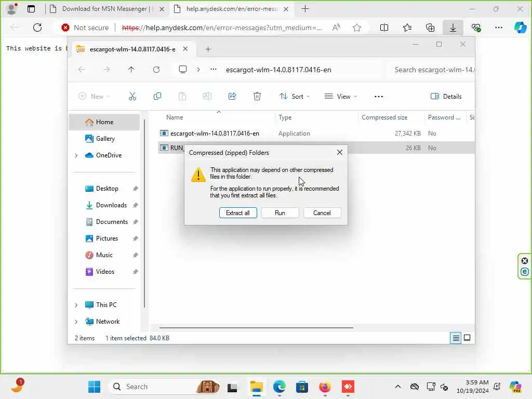Click Explorer Forward arrow

[107, 70]
